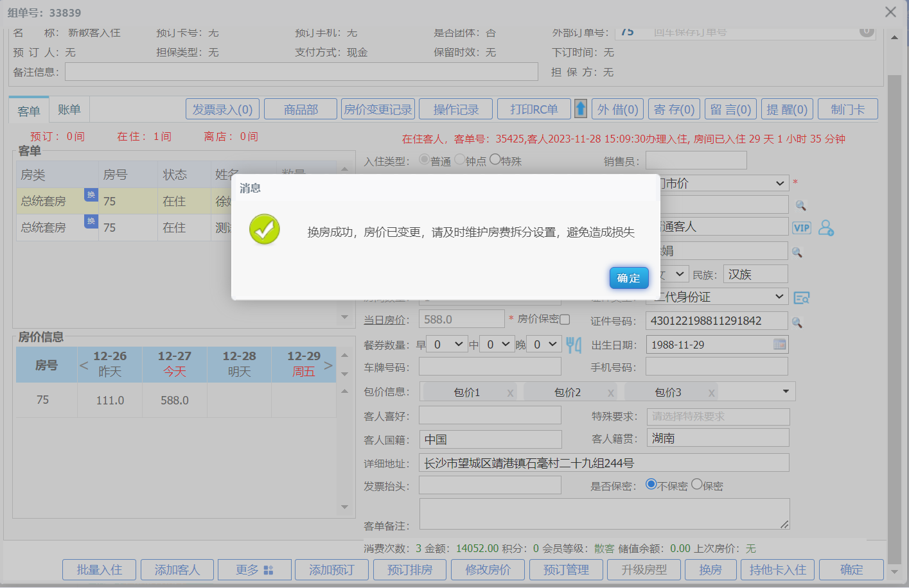Close the order window with X
This screenshot has width=909, height=588.
click(x=890, y=12)
